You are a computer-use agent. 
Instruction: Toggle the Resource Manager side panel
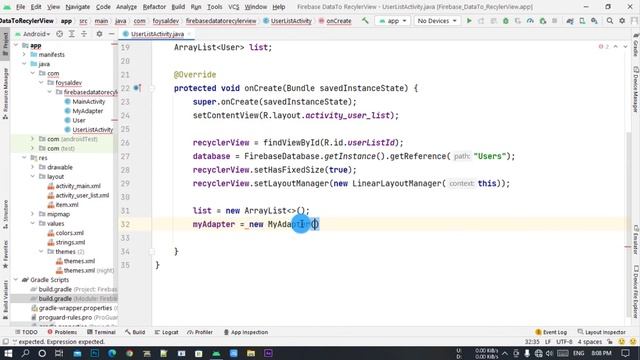click(x=5, y=94)
